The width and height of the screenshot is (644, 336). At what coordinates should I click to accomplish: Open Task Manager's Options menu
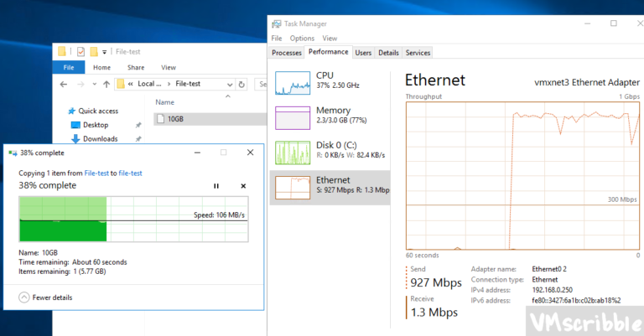(x=302, y=39)
